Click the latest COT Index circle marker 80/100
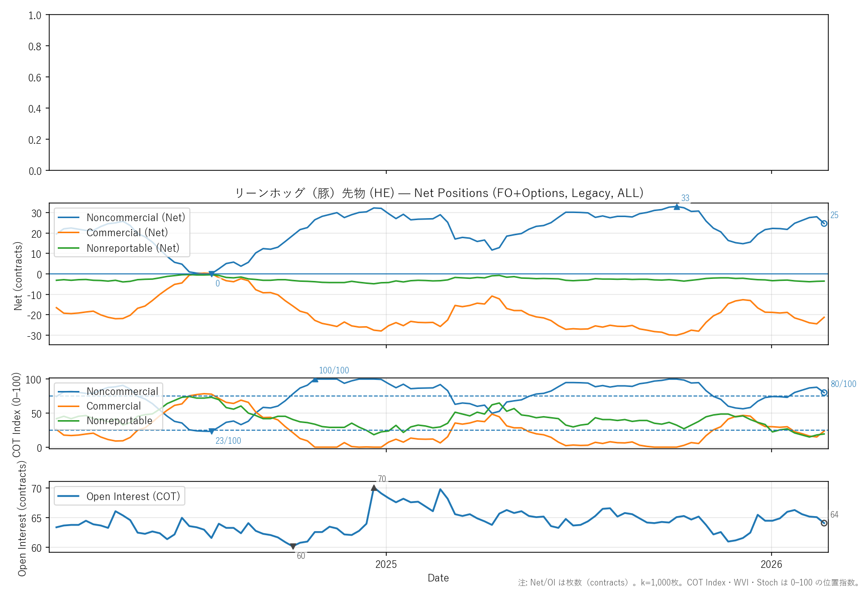 (824, 392)
